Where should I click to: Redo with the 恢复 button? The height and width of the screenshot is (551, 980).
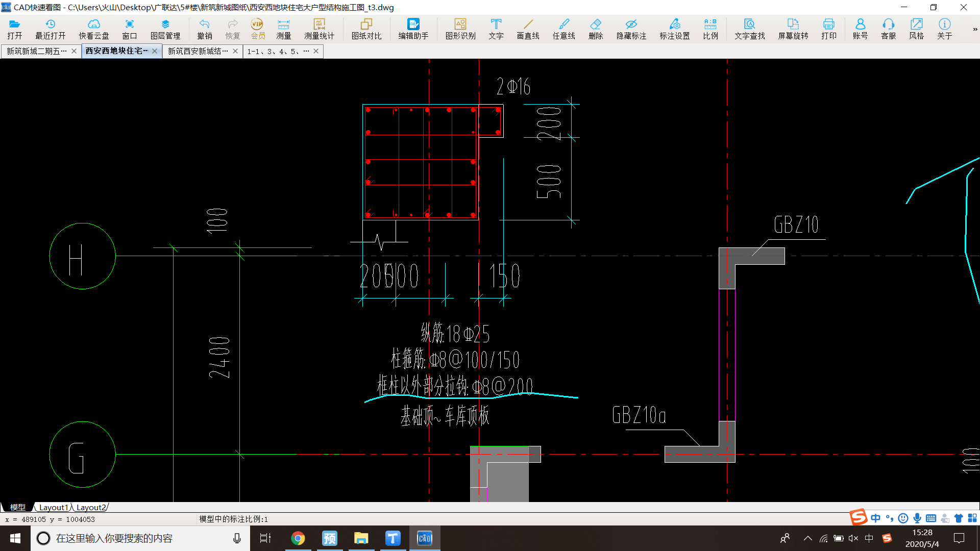tap(233, 29)
